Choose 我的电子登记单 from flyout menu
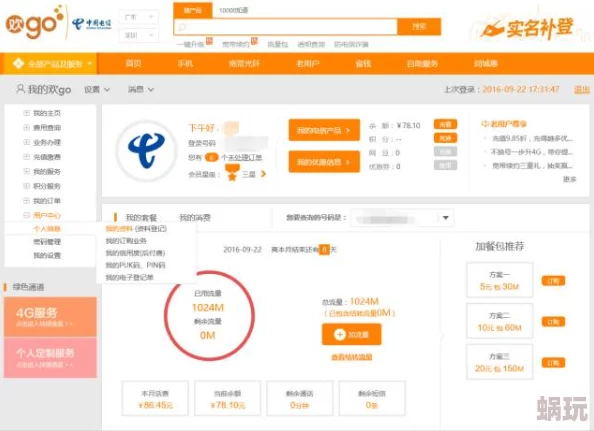The width and height of the screenshot is (594, 431). pos(129,277)
